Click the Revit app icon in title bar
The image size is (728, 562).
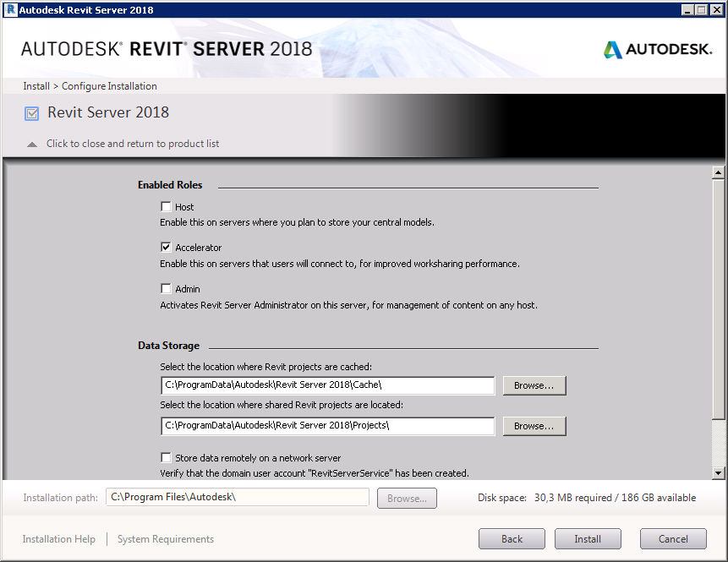[x=10, y=10]
